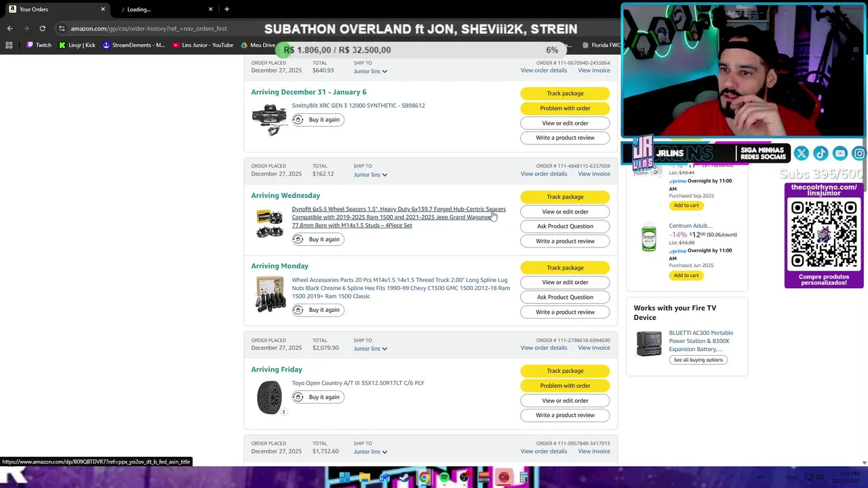Click Toyo tire product thumbnail
This screenshot has width=868, height=488.
(269, 397)
